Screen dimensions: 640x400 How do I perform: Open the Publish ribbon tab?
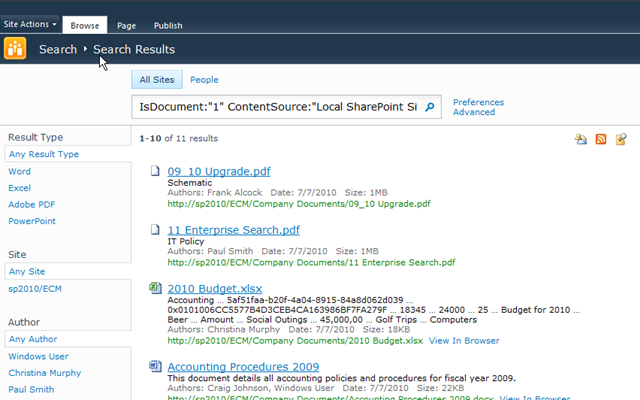168,26
